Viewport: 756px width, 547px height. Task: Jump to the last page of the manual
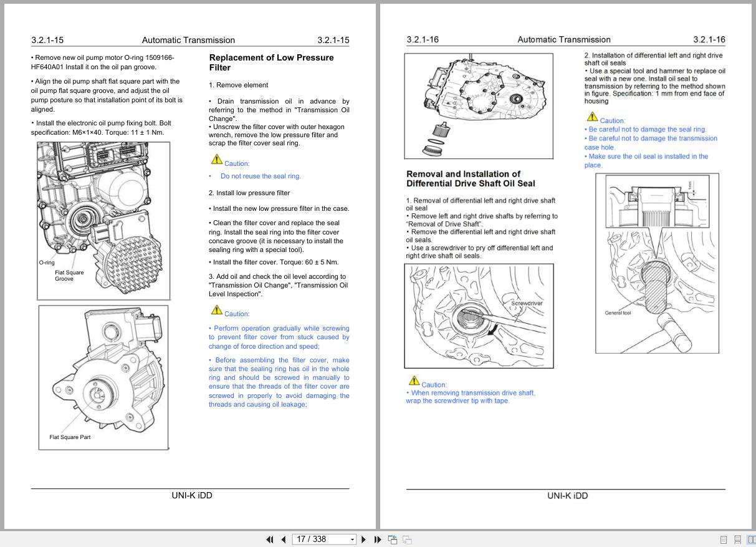point(377,539)
